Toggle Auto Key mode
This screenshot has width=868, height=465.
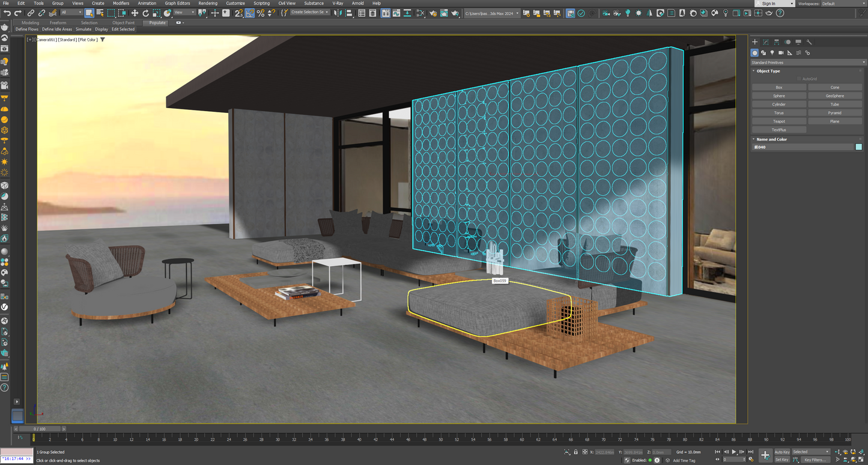(x=782, y=452)
